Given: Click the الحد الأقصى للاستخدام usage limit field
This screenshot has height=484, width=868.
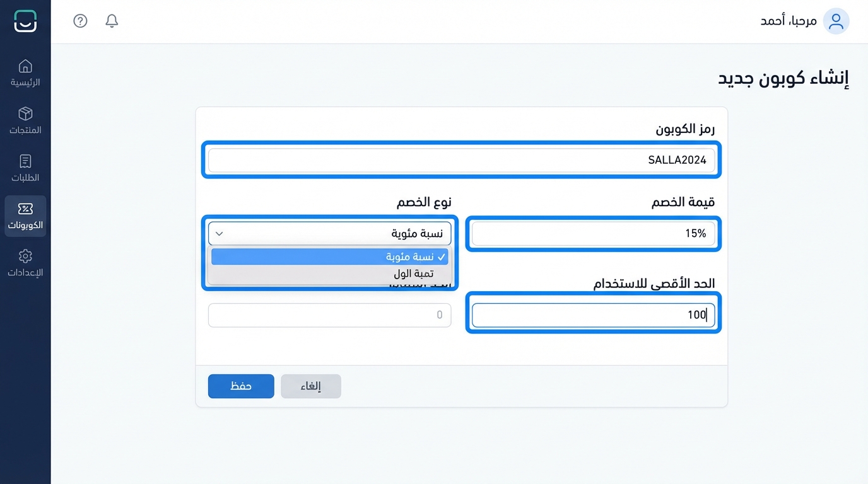Looking at the screenshot, I should 593,315.
